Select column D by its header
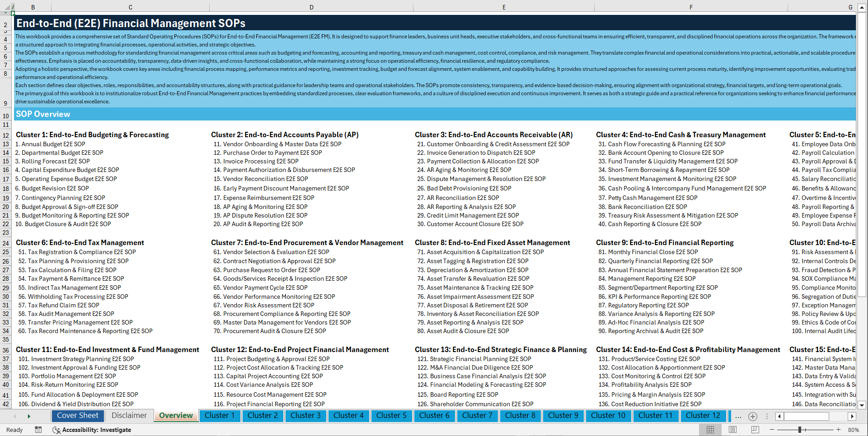Screen dimensions: 868x436 click(311, 7)
